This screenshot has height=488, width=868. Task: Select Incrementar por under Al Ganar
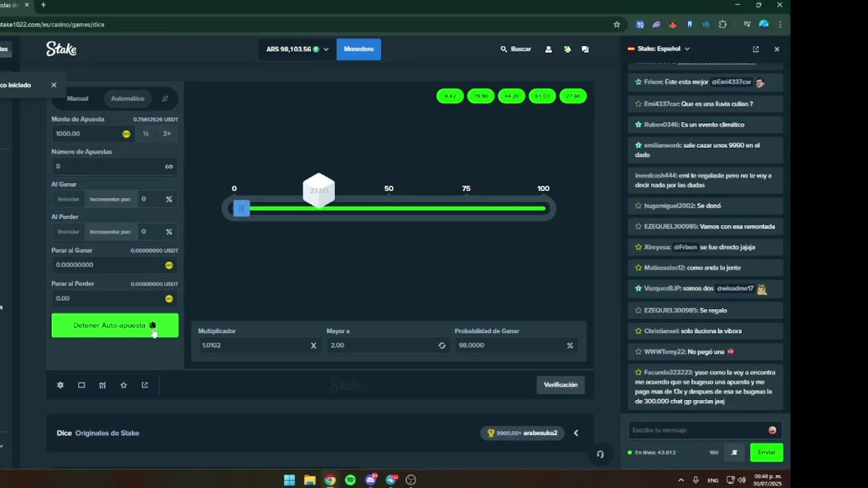[110, 199]
